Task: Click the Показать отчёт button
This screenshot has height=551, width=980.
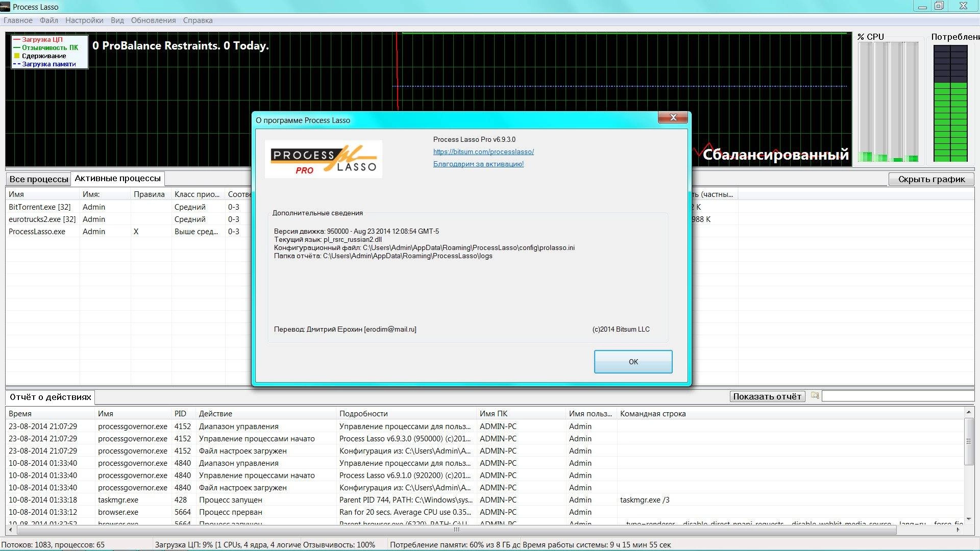Action: point(767,396)
